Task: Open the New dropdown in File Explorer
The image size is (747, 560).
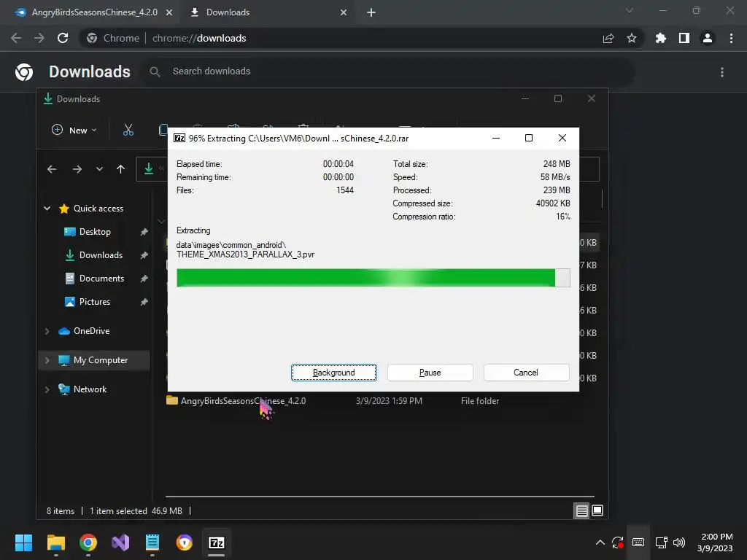Action: pyautogui.click(x=74, y=130)
